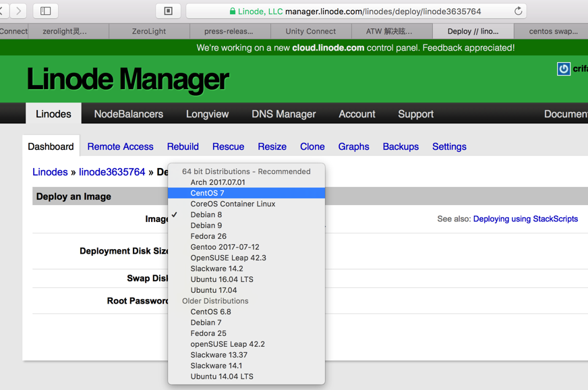Open the Rebuild sub-tab
The height and width of the screenshot is (390, 588).
(x=183, y=146)
